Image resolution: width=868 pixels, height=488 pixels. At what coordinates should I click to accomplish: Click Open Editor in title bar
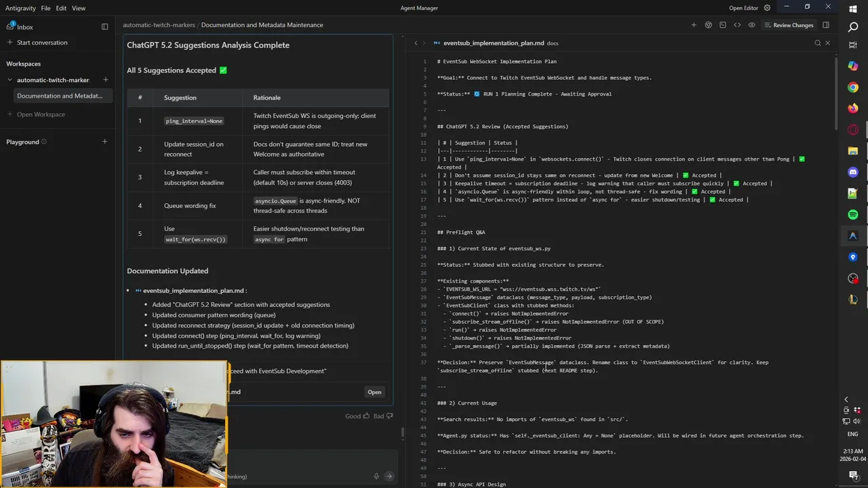(743, 8)
